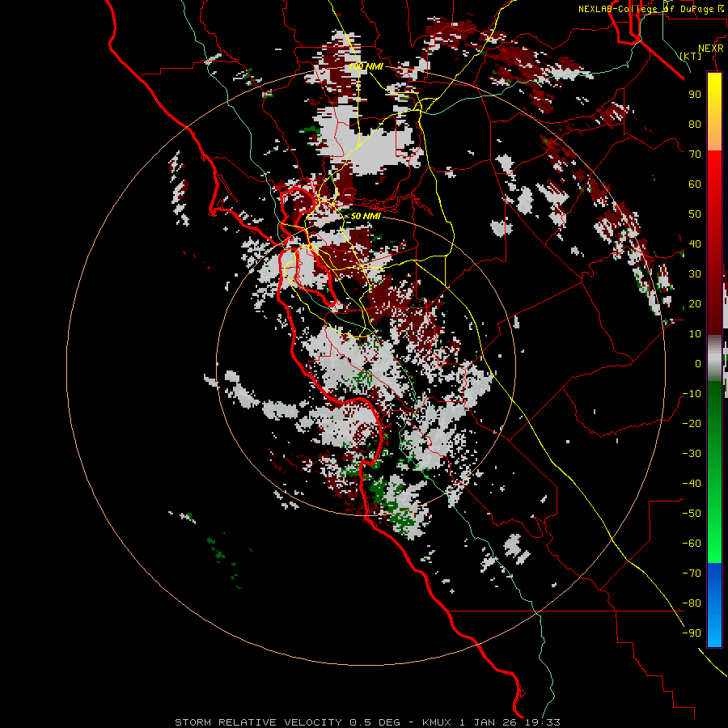The image size is (728, 728).
Task: Click the 70 tick label on the scale
Action: tap(695, 154)
